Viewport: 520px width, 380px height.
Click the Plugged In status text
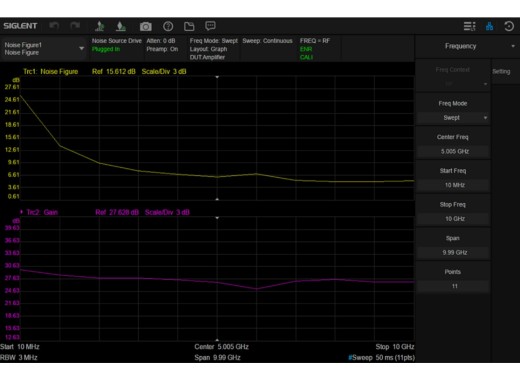coord(106,49)
